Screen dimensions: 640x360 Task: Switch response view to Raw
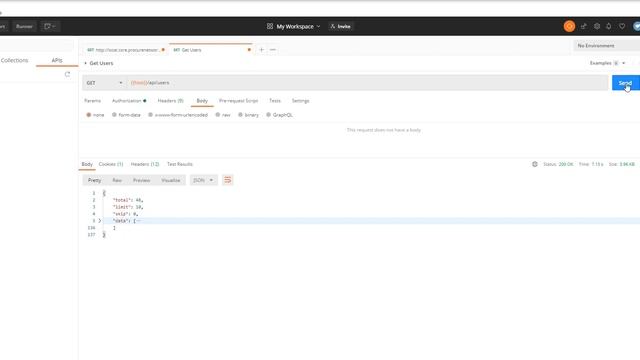click(117, 180)
